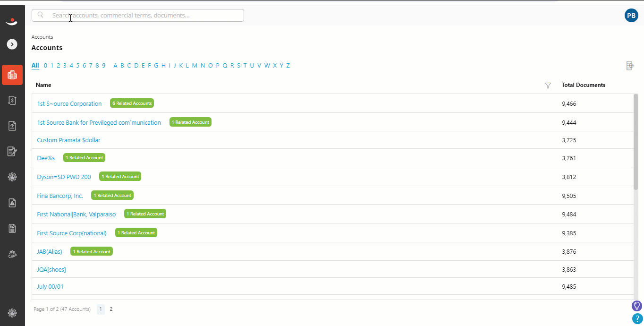
Task: Open the July 00/01 account
Action: coord(50,287)
